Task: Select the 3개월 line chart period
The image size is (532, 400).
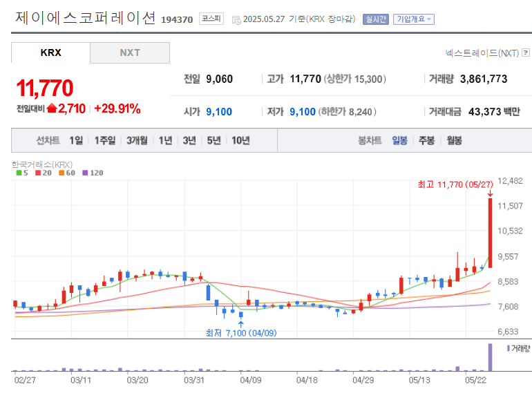Action: point(137,140)
